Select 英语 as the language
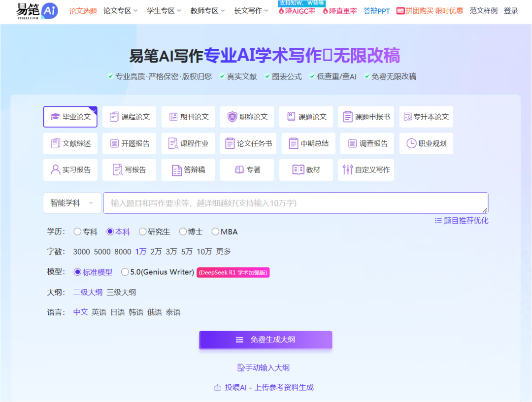Viewport: 532px width, 402px height. [99, 312]
